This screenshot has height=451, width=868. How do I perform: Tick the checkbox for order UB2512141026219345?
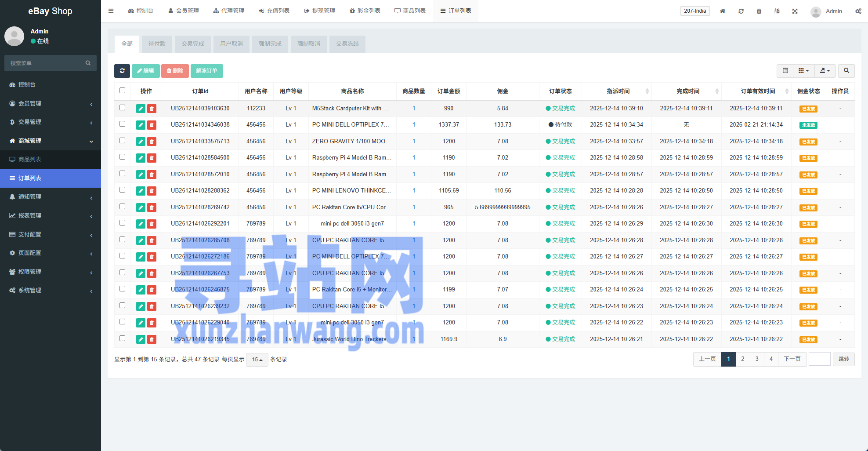coord(123,338)
